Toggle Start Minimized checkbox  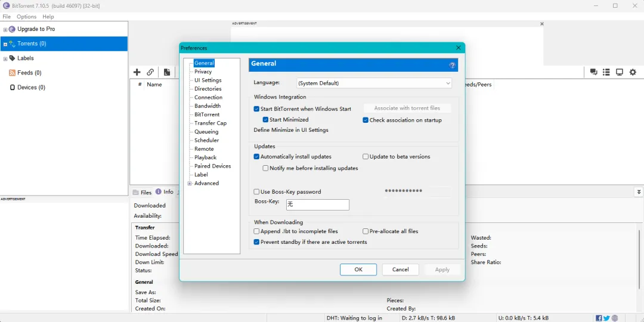click(x=266, y=119)
